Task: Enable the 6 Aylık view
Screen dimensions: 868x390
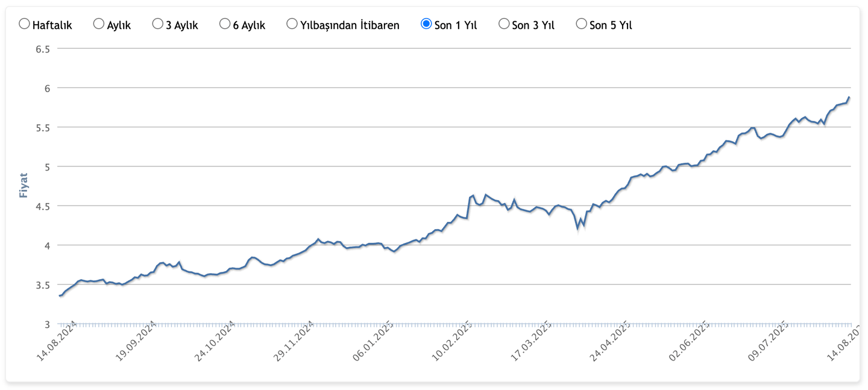Action: click(224, 23)
